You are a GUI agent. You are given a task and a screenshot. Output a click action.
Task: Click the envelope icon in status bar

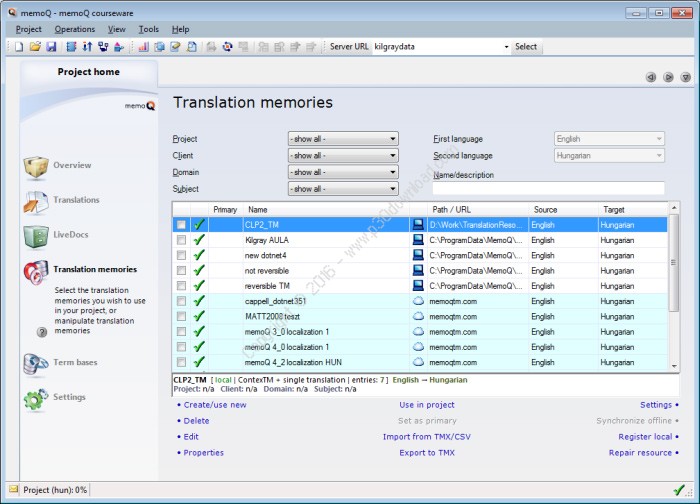[x=14, y=489]
